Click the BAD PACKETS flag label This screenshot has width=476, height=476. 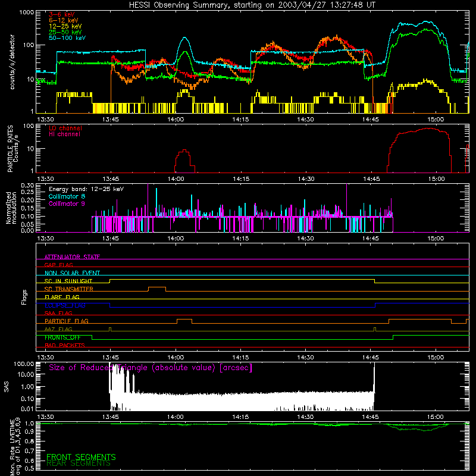(x=65, y=345)
